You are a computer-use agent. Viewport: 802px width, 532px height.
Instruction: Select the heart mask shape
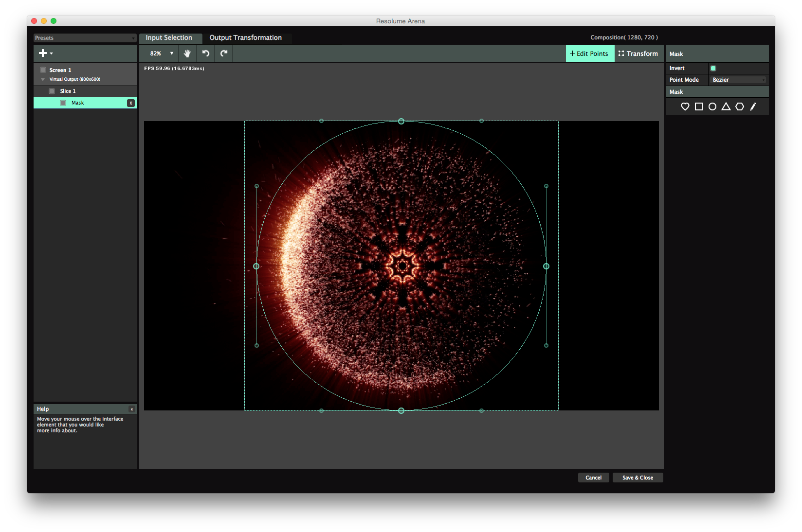pos(685,106)
